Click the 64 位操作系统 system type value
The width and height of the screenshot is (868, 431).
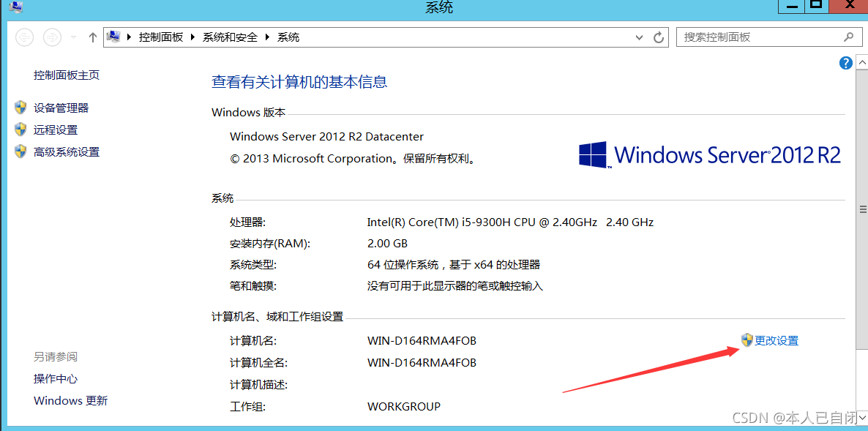coord(453,265)
